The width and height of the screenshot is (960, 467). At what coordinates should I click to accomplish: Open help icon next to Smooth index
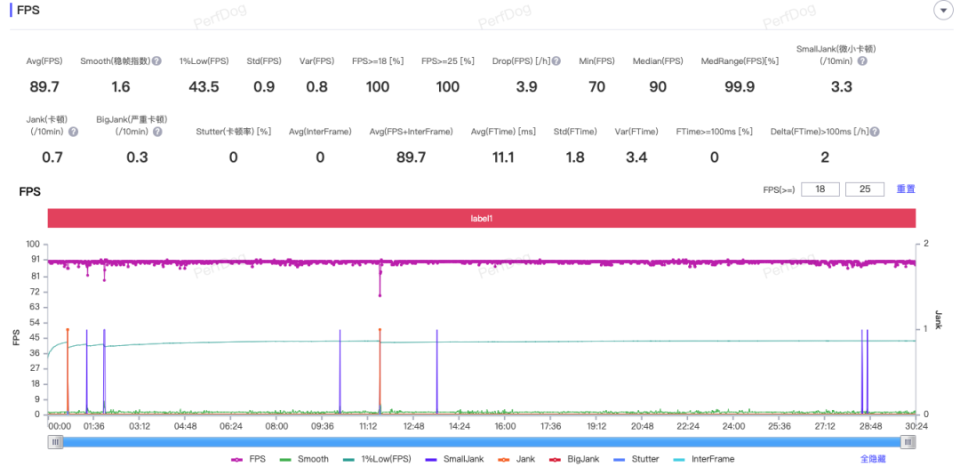(157, 61)
